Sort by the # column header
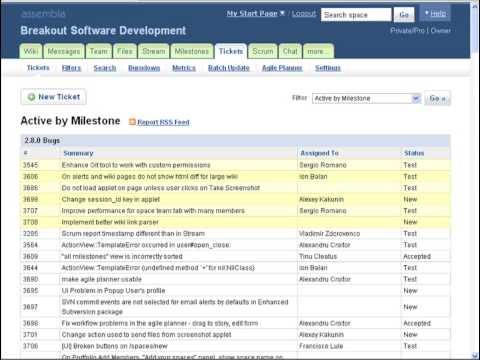 coord(25,153)
